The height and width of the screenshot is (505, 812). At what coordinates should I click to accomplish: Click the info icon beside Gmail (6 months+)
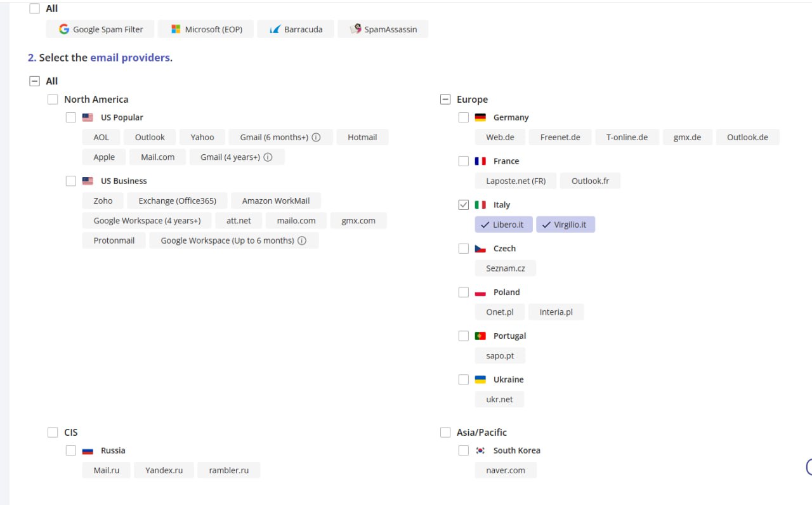(316, 138)
